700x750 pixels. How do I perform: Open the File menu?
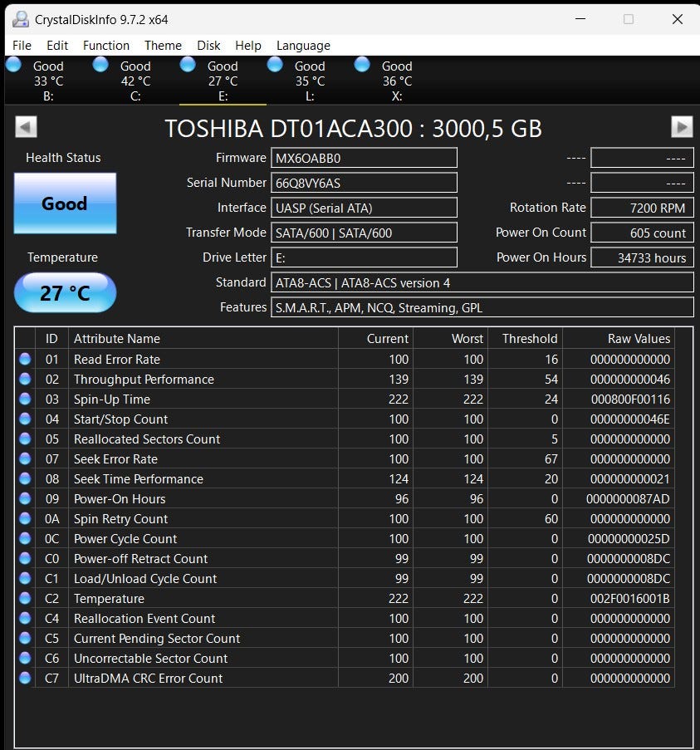point(22,46)
